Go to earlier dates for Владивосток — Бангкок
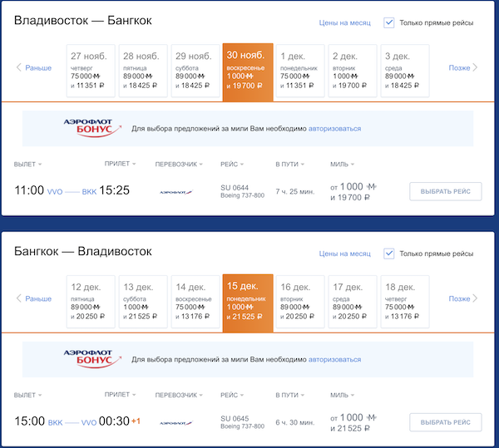Screen dimensions: 499x448 click(x=34, y=68)
